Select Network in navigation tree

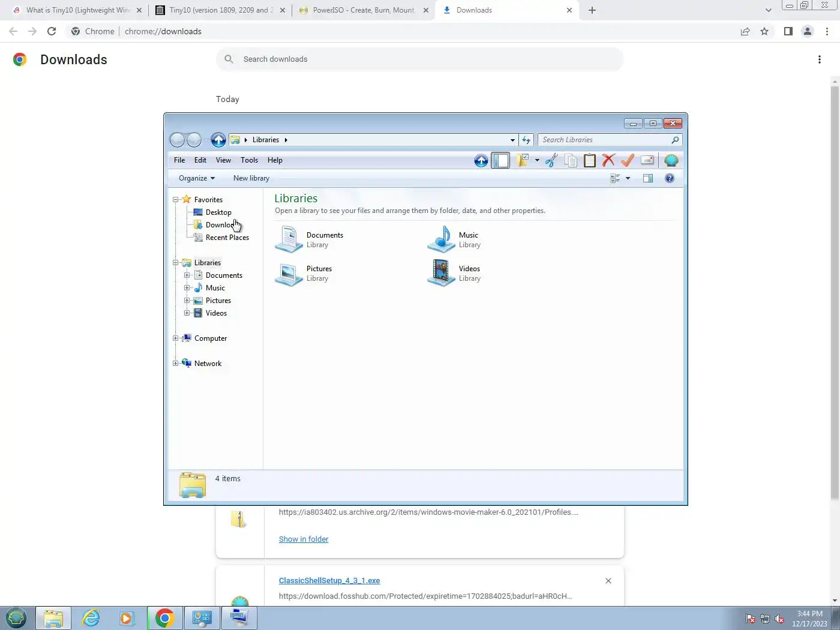point(208,364)
